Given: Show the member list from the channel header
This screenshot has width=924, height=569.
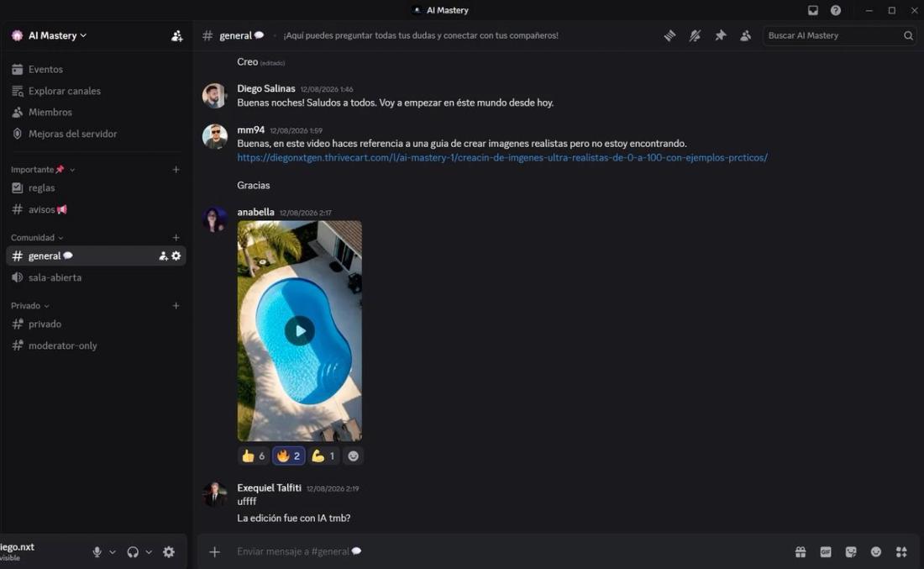Looking at the screenshot, I should [x=745, y=35].
